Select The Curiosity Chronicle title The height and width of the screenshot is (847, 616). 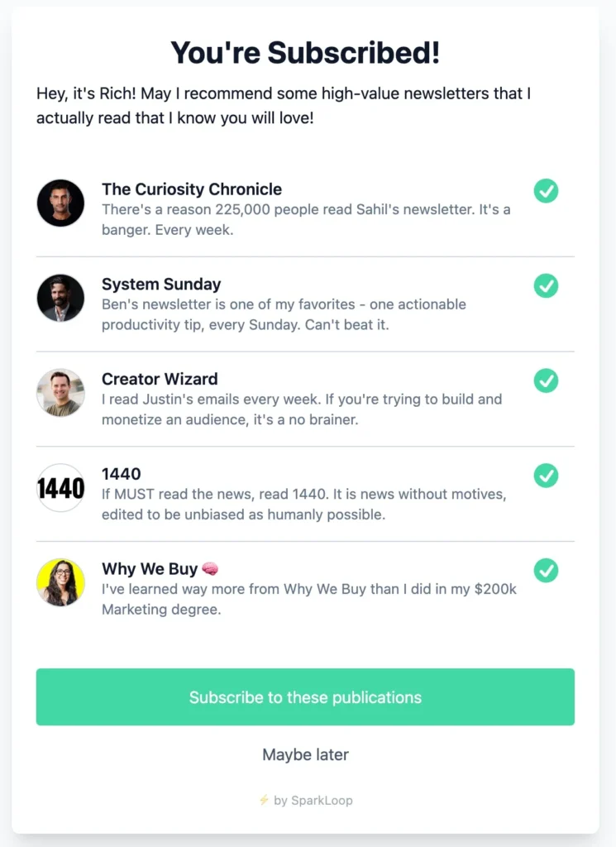tap(192, 189)
